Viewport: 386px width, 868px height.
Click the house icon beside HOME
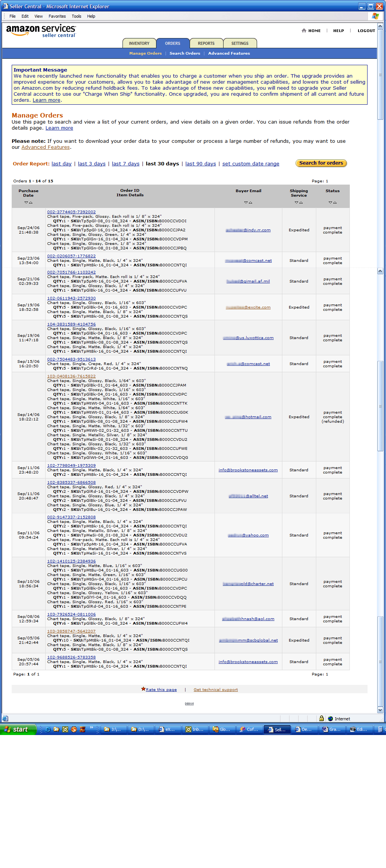pyautogui.click(x=304, y=31)
